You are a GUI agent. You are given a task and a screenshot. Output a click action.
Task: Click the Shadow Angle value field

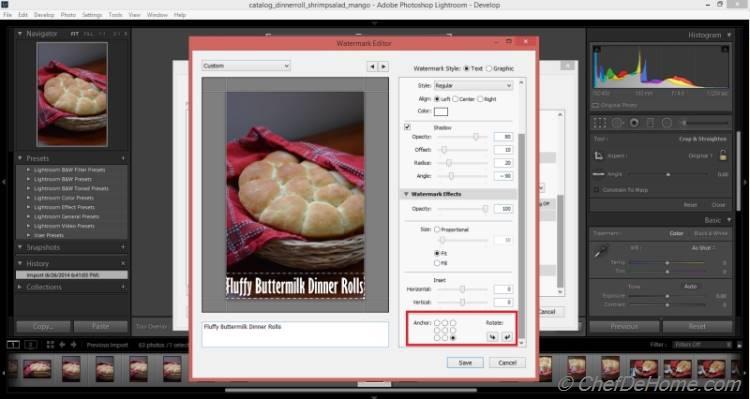pyautogui.click(x=503, y=176)
